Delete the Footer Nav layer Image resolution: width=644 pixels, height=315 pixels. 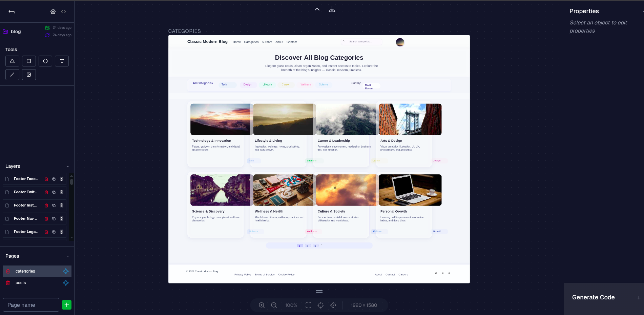coord(46,219)
